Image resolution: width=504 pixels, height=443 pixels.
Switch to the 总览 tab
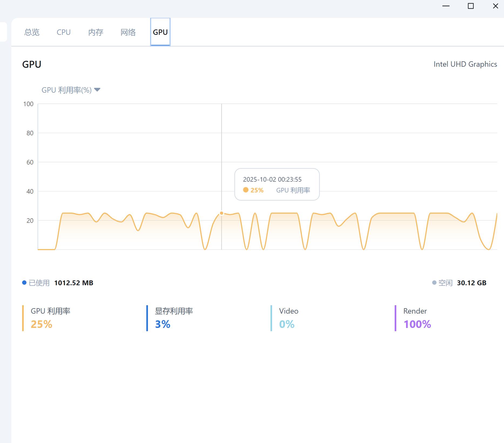(x=32, y=32)
